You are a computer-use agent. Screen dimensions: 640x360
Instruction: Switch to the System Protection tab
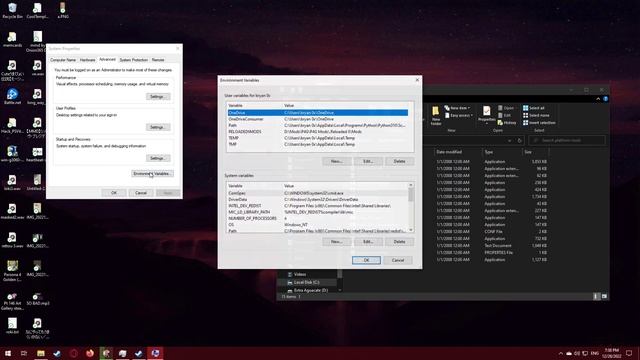pyautogui.click(x=133, y=60)
